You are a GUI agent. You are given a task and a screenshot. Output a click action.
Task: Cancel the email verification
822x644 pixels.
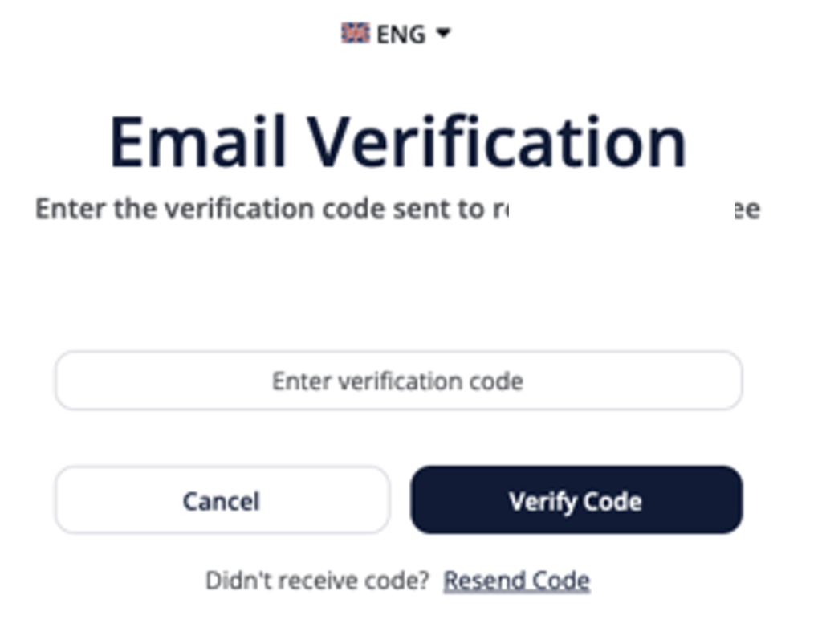[222, 500]
